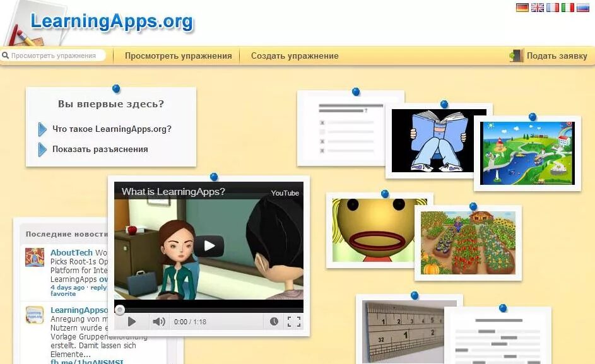Select the British flag for English

(x=538, y=8)
